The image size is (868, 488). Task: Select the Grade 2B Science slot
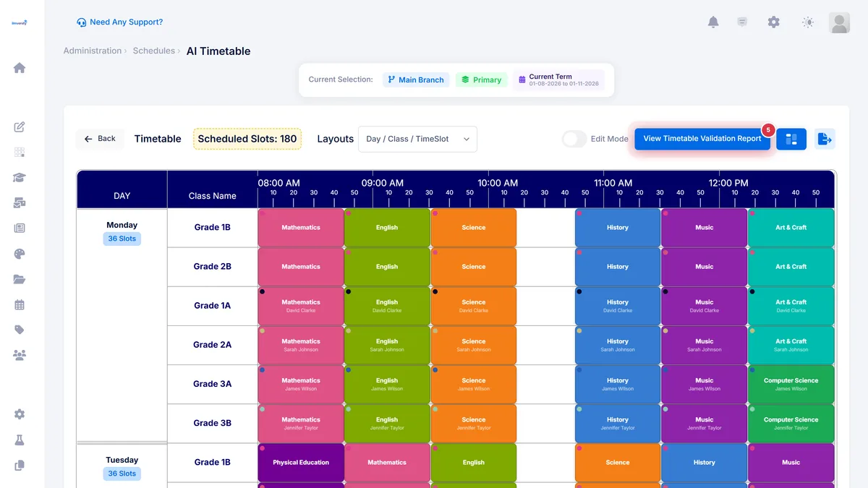point(474,267)
